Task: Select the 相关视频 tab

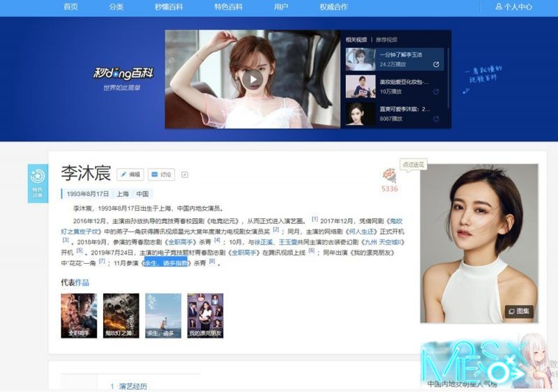Action: point(356,40)
